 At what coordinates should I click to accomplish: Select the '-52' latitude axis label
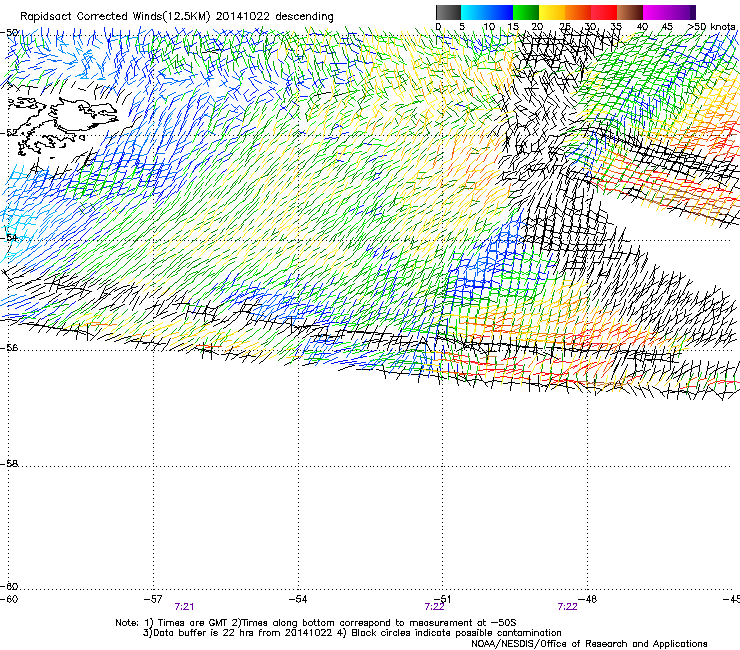point(10,133)
